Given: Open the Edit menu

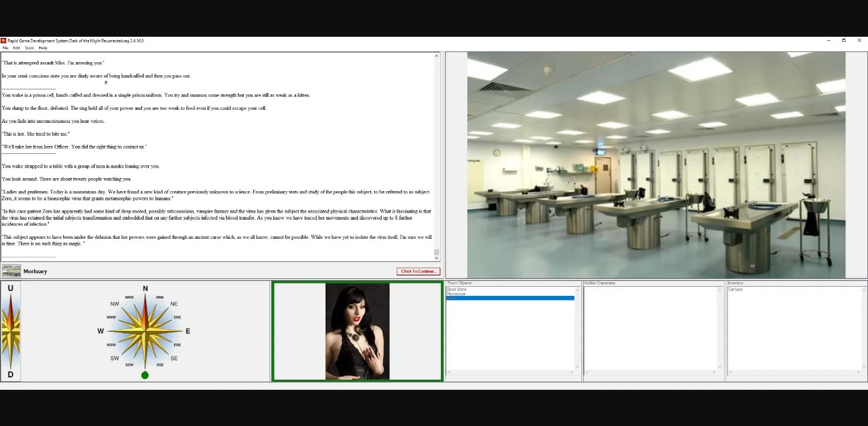Looking at the screenshot, I should [x=17, y=48].
